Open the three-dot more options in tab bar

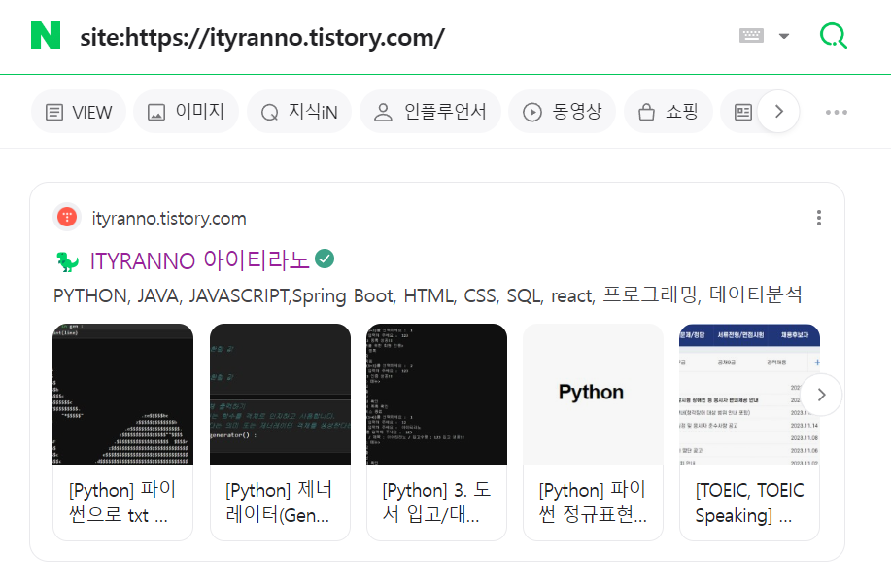click(x=837, y=112)
